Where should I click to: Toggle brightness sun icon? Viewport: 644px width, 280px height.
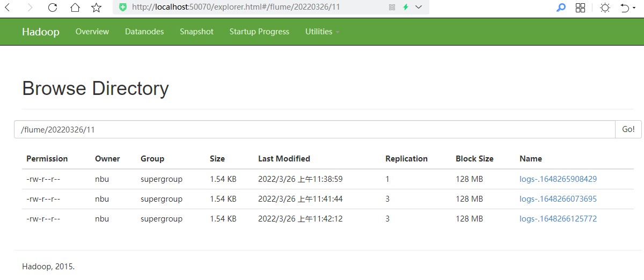(605, 8)
